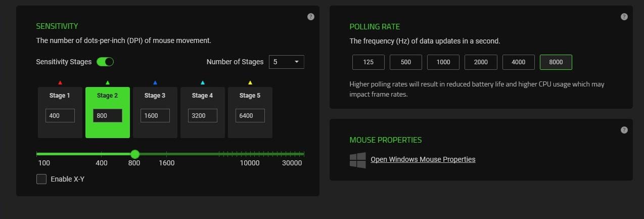Set polling rate to 125 Hz
644x219 pixels.
point(368,62)
